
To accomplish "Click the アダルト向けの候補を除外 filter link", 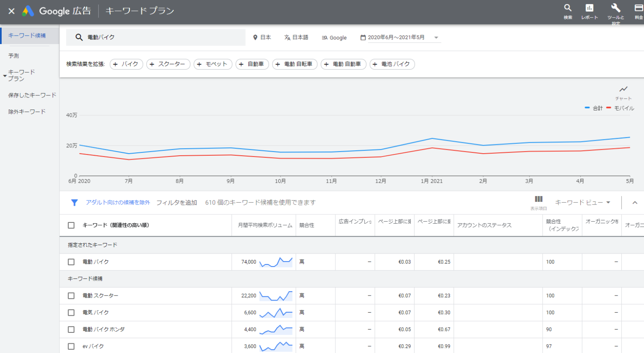I will point(118,203).
